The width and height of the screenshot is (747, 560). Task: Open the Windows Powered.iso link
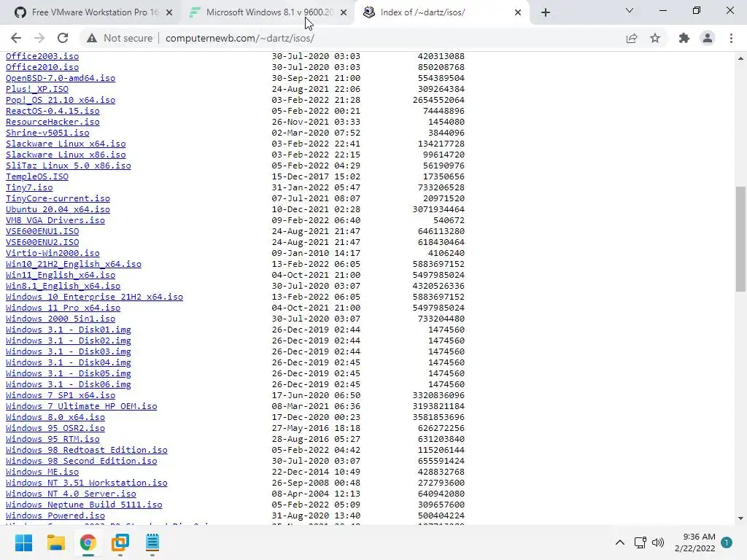click(55, 516)
